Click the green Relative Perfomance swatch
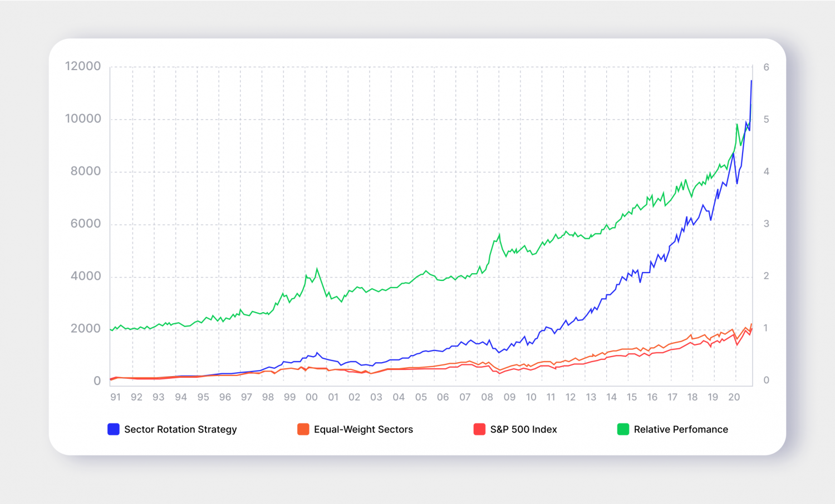The height and width of the screenshot is (504, 835). tap(623, 429)
